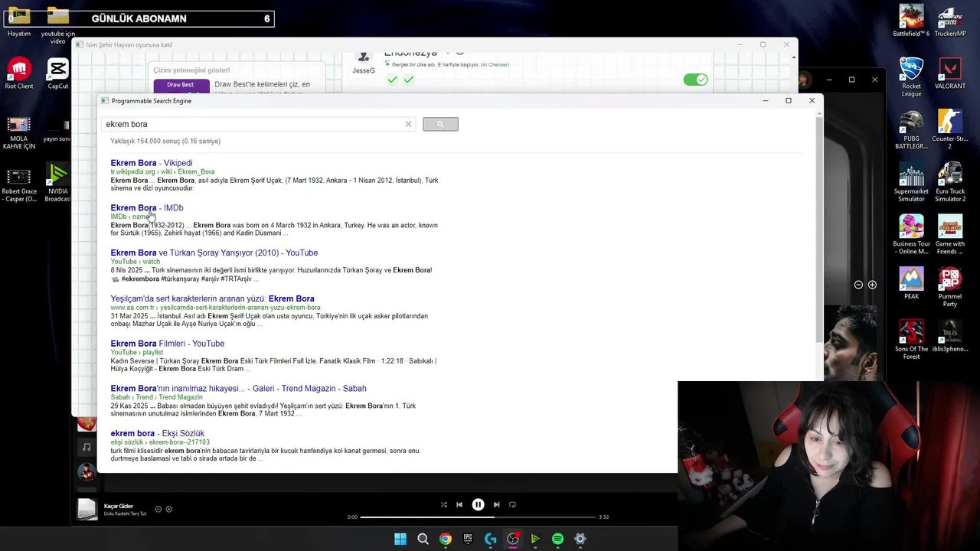
Task: Clear the search box with the X
Action: [x=408, y=124]
